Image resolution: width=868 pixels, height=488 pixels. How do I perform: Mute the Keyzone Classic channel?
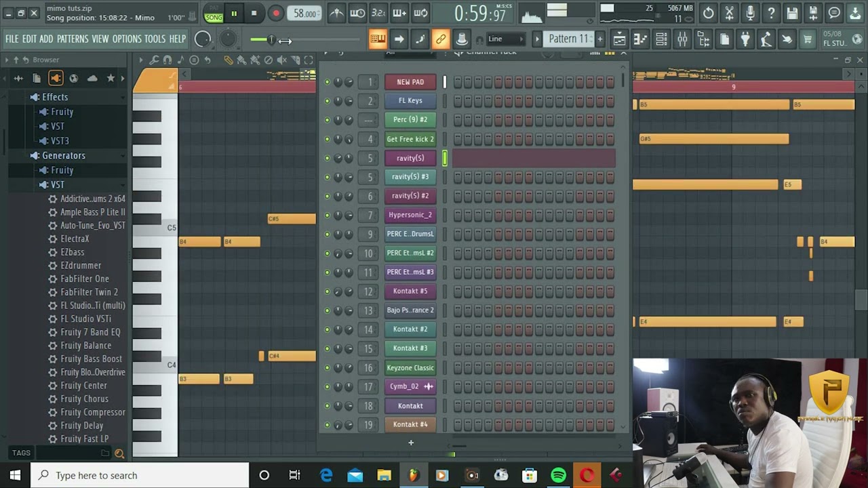coord(327,368)
